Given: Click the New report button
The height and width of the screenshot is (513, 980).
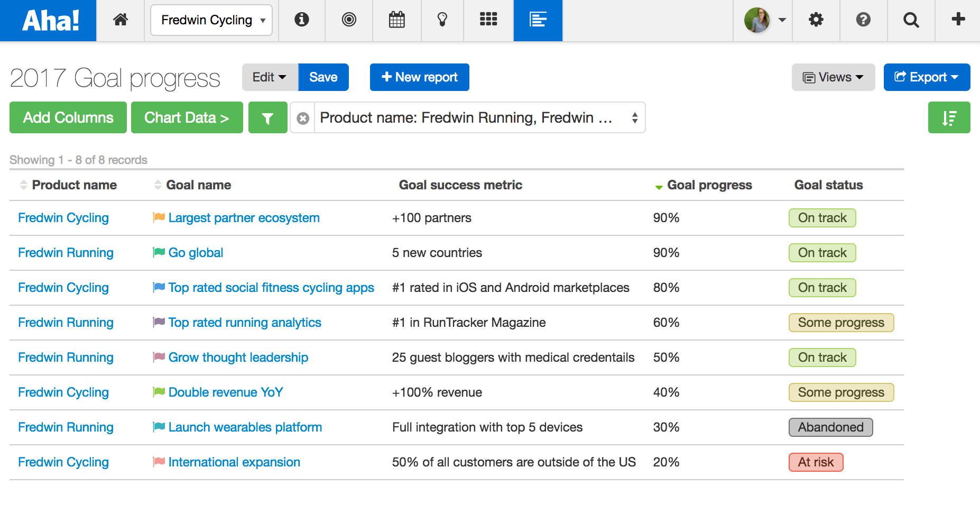Looking at the screenshot, I should click(419, 77).
